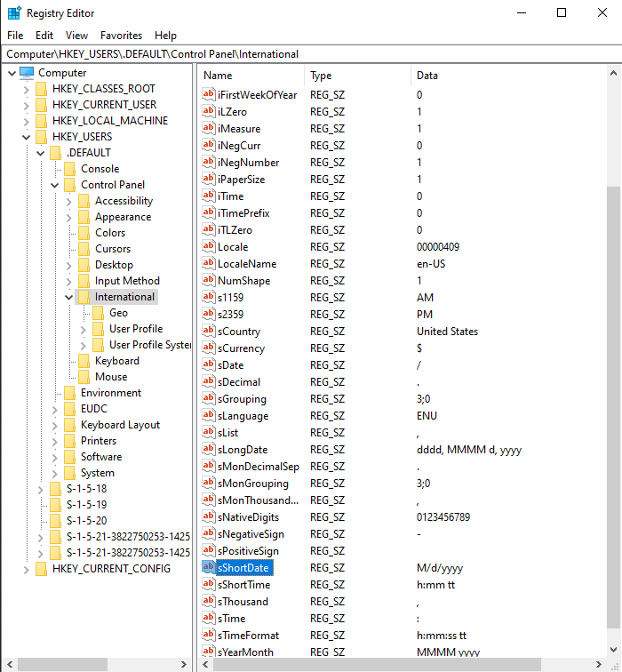
Task: Click the icon beside sTimeFormat entry
Action: [209, 636]
